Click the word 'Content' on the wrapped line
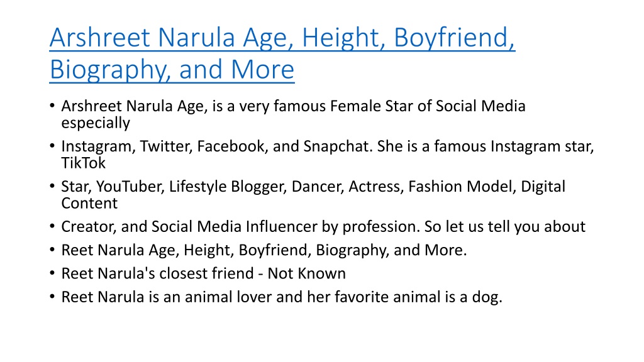This screenshot has height=362, width=644. click(x=89, y=203)
